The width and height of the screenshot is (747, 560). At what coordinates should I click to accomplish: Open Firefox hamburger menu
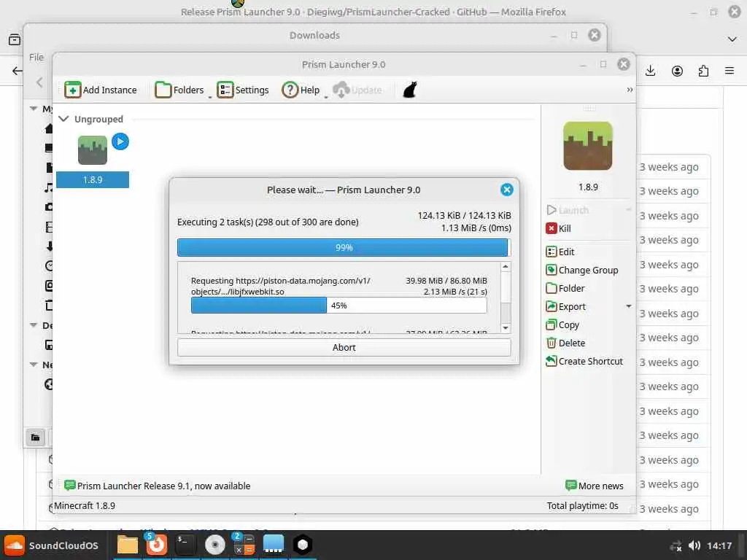coord(729,71)
